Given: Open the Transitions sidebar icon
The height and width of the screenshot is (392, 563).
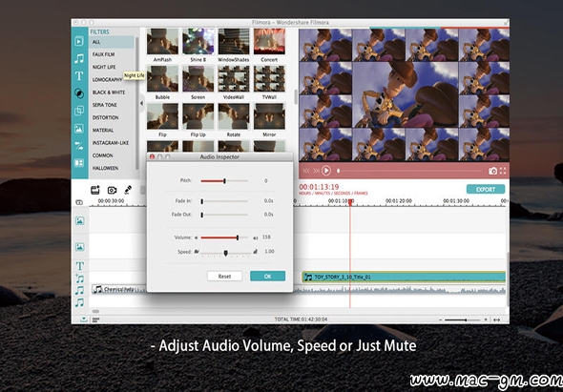Looking at the screenshot, I should coord(79,146).
